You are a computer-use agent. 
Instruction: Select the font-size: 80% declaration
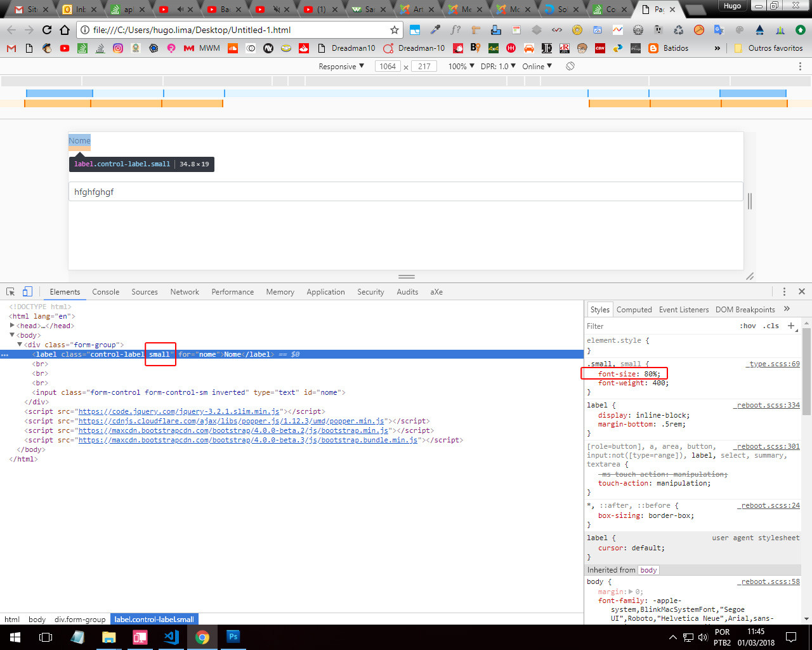(629, 374)
